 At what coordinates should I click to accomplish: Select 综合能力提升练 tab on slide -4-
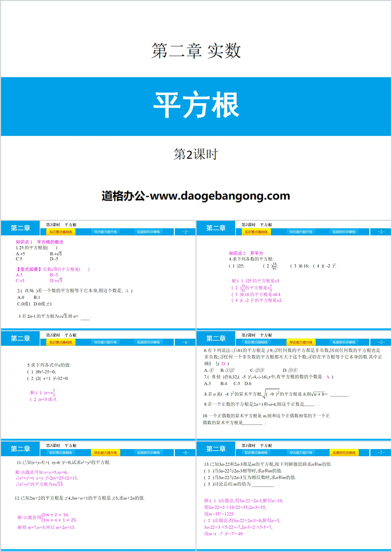pyautogui.click(x=106, y=342)
